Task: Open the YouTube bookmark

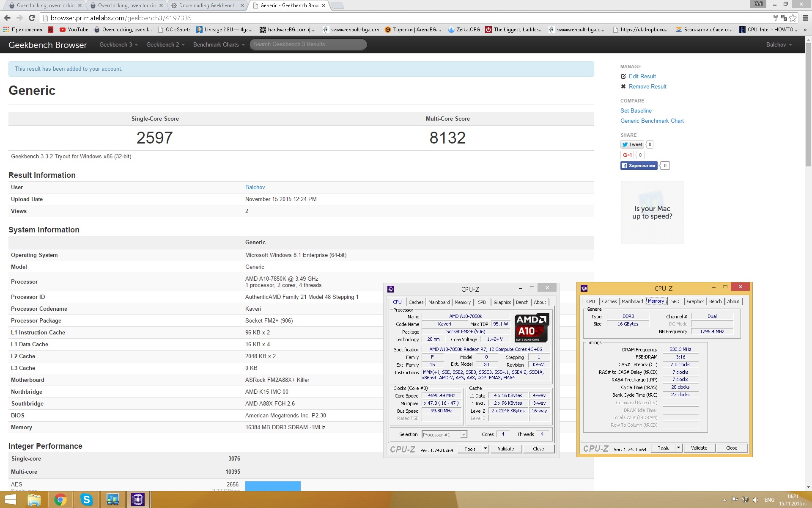Action: tap(74, 30)
